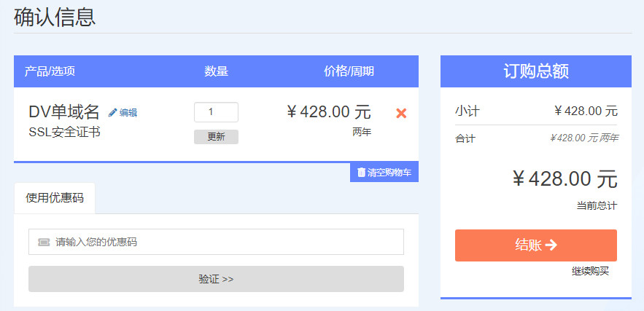Click the 产品/选项 column header
This screenshot has height=311, width=644.
pyautogui.click(x=50, y=71)
